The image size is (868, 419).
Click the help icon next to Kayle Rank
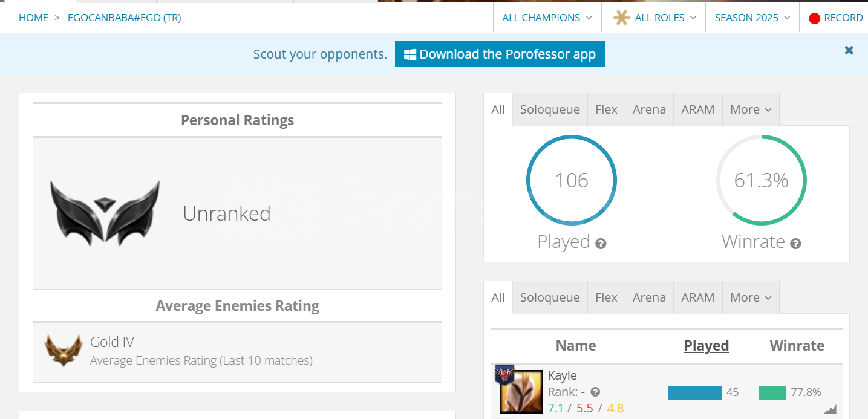(x=595, y=392)
